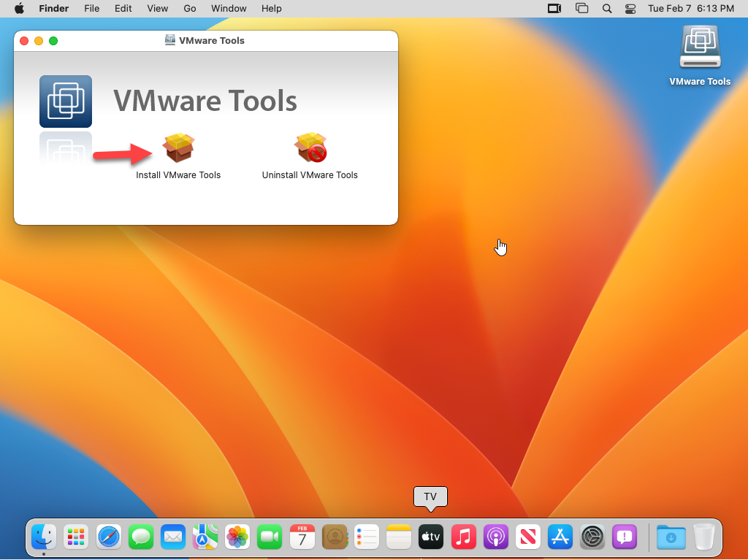
Task: Click the Spotlight search icon
Action: [606, 9]
